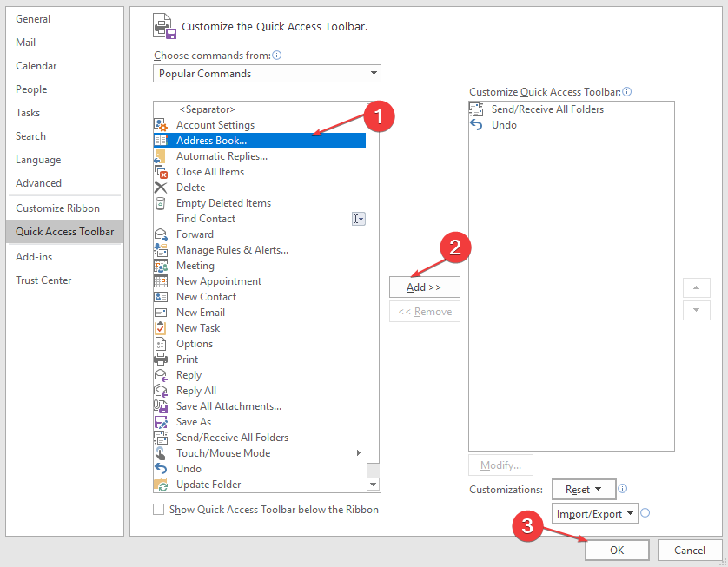Select the Save As icon

[161, 422]
